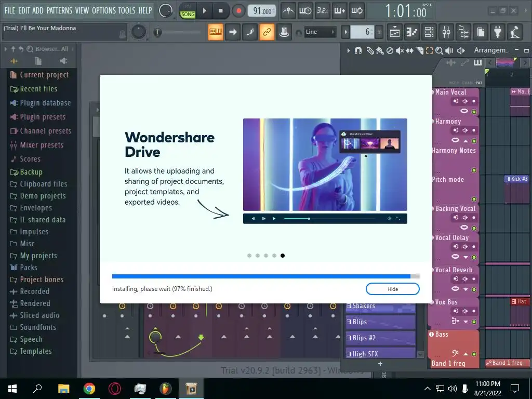Toggle Harmony track mute LED
The image size is (532, 399).
[474, 141]
